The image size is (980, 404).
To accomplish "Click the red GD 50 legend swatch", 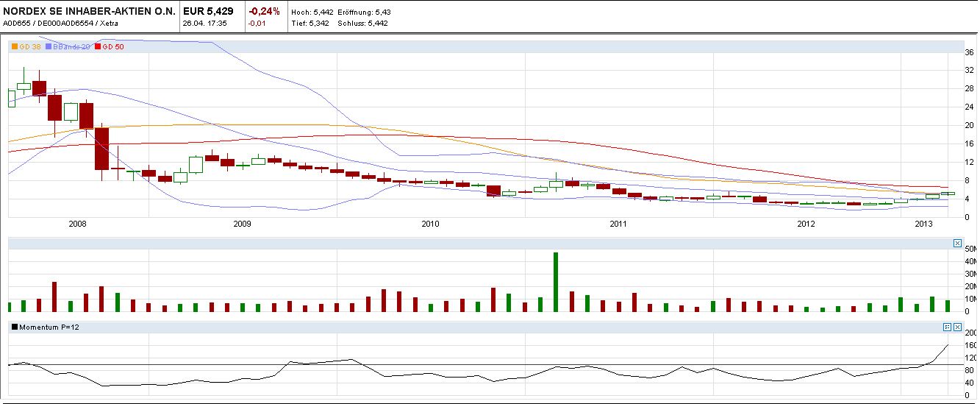I will tap(99, 46).
